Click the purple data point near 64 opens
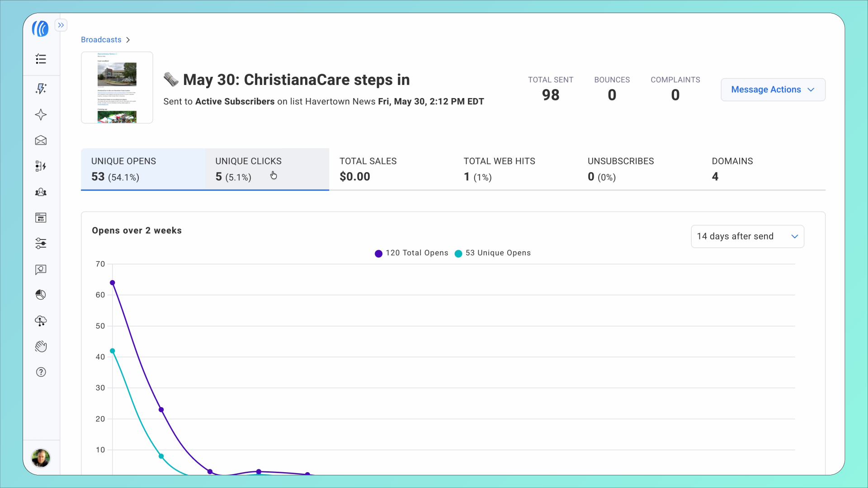This screenshot has width=868, height=488. click(x=113, y=283)
